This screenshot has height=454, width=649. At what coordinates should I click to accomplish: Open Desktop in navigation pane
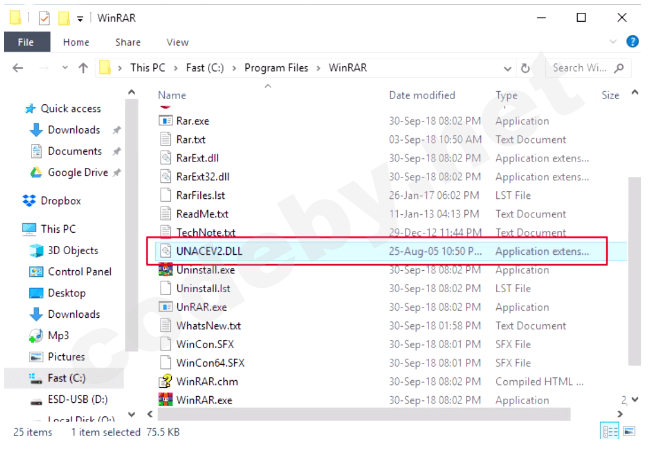66,293
